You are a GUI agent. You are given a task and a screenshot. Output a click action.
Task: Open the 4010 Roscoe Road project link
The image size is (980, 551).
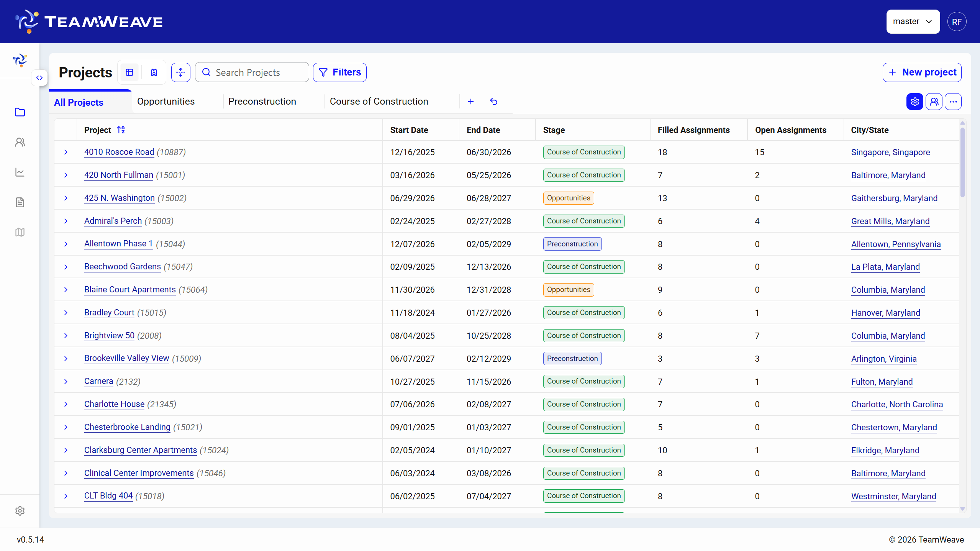point(119,152)
